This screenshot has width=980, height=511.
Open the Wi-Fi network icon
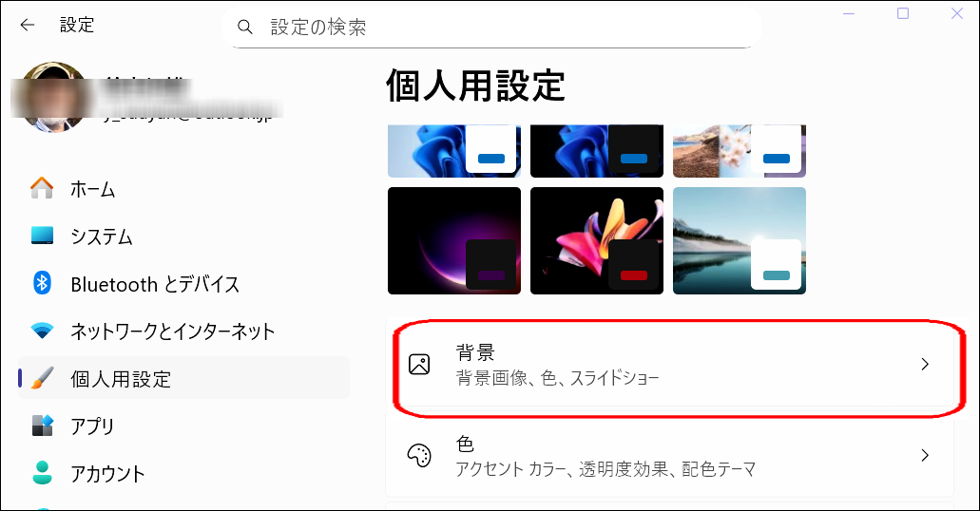pos(42,331)
